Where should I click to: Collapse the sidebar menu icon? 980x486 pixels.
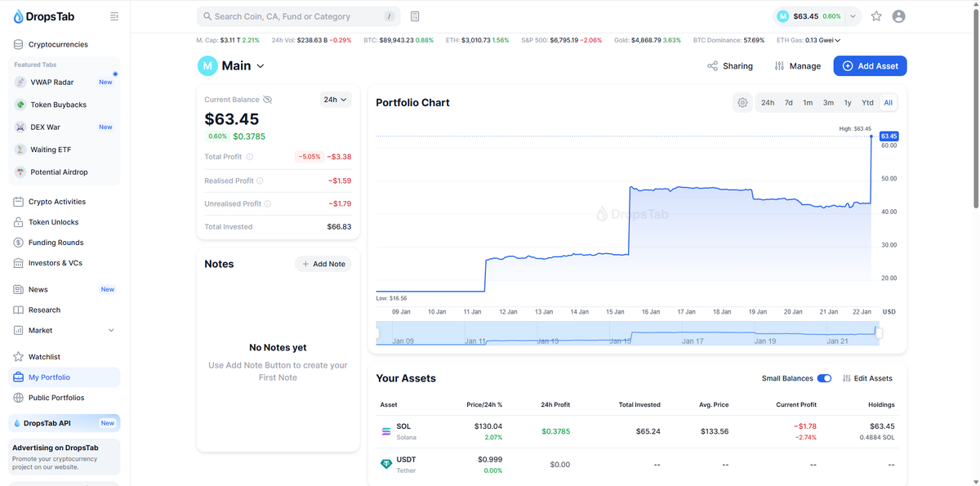tap(114, 16)
